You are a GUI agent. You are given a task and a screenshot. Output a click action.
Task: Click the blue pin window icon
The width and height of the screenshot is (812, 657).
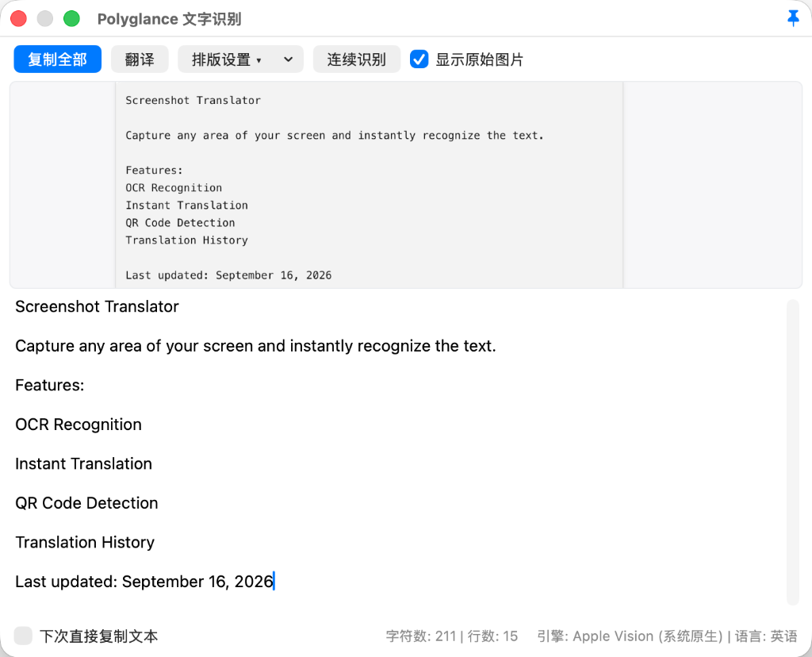(793, 19)
